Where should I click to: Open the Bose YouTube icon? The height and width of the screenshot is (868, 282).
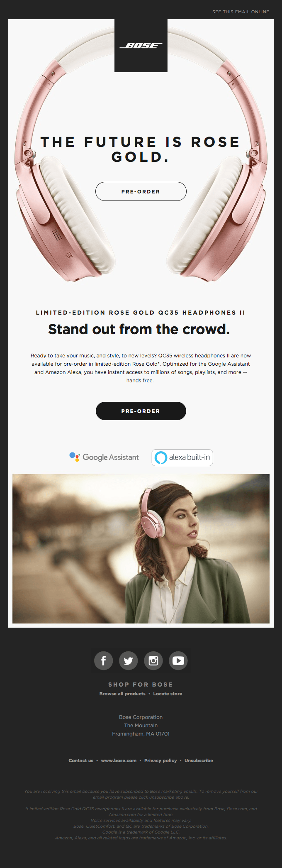178,660
